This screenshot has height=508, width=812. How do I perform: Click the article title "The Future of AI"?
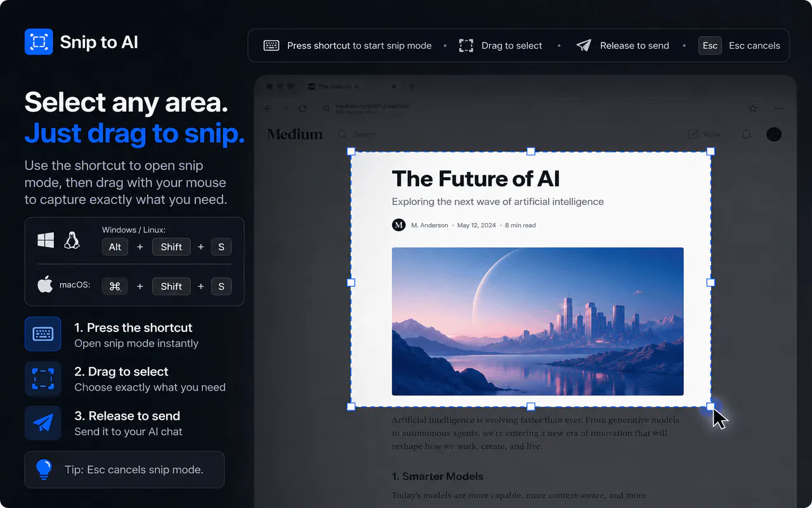tap(476, 178)
